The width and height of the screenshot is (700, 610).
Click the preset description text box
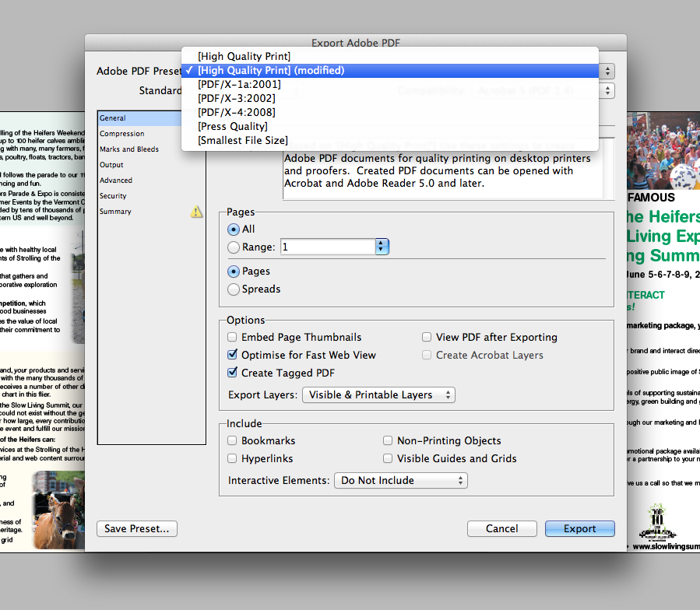442,174
